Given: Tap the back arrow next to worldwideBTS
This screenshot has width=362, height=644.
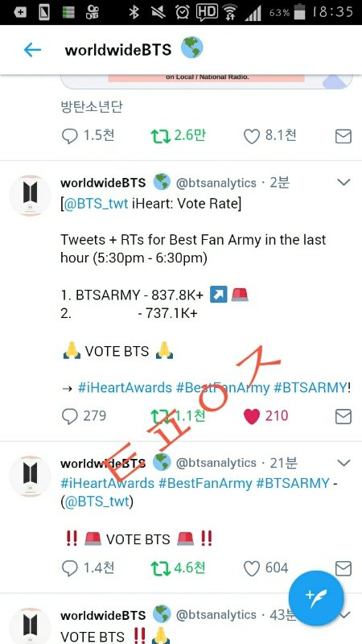Looking at the screenshot, I should (32, 50).
